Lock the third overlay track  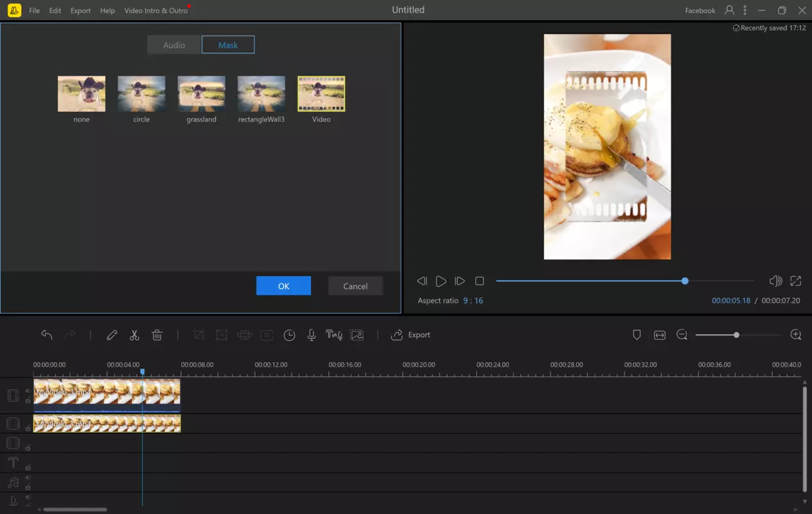tap(28, 448)
